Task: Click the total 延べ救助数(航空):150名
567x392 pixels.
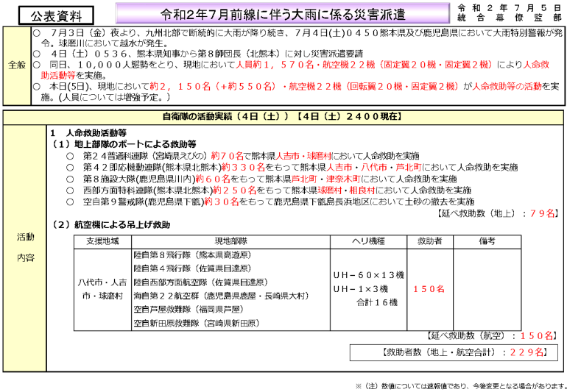Action: [492, 335]
